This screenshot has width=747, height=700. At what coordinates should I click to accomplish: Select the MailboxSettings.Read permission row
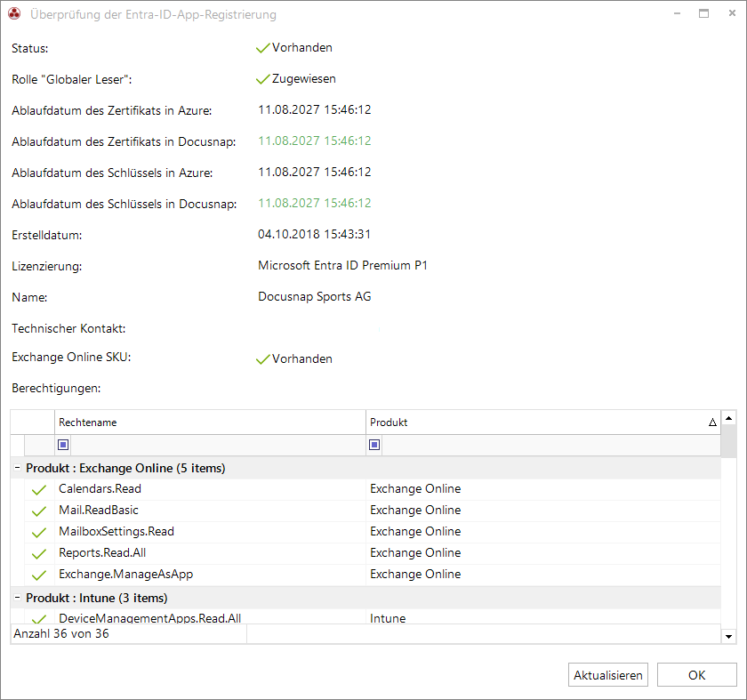pos(373,532)
